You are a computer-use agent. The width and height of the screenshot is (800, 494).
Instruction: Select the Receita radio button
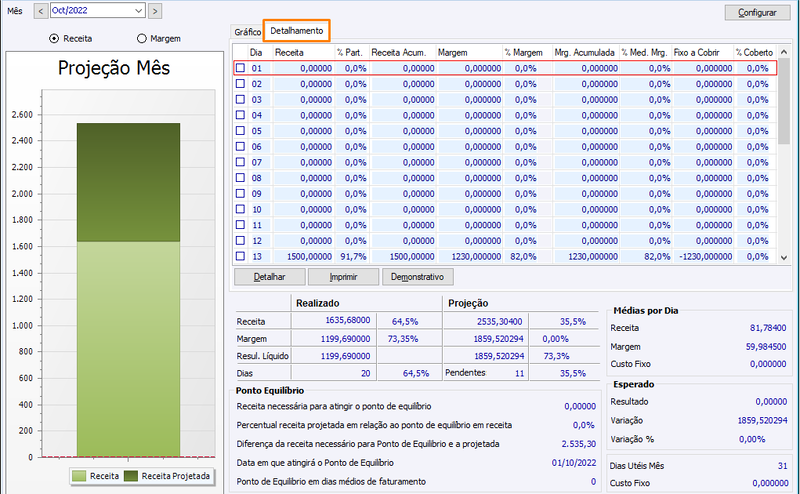(54, 38)
